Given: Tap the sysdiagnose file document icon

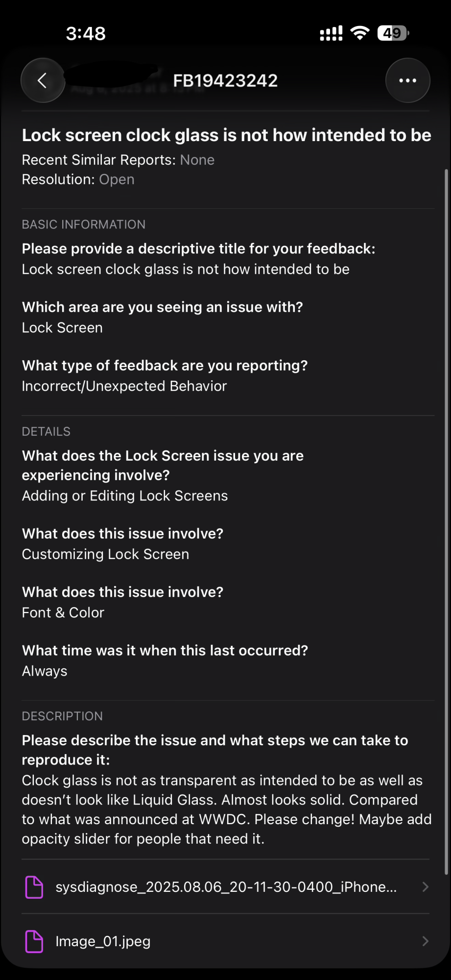Looking at the screenshot, I should coord(34,887).
